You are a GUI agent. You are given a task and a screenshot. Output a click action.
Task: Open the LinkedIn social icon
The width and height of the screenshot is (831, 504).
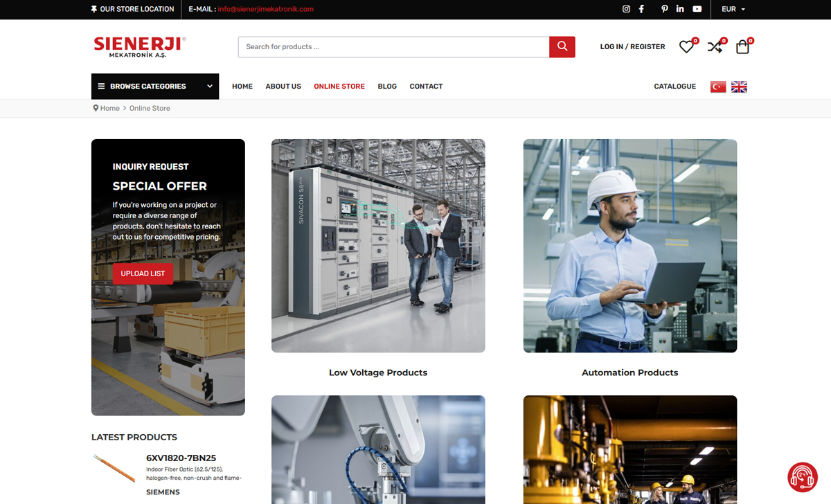[x=680, y=9]
